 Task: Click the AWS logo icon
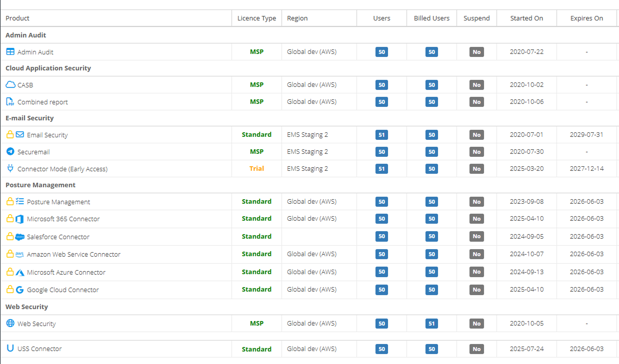point(20,254)
